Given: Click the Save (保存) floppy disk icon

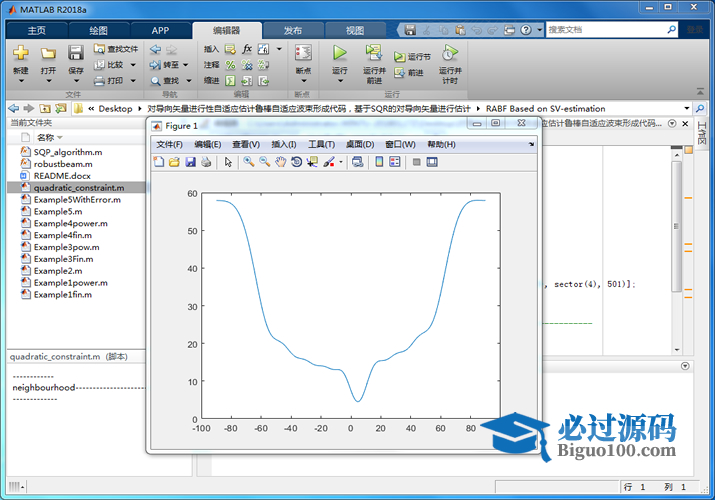Looking at the screenshot, I should click(75, 53).
